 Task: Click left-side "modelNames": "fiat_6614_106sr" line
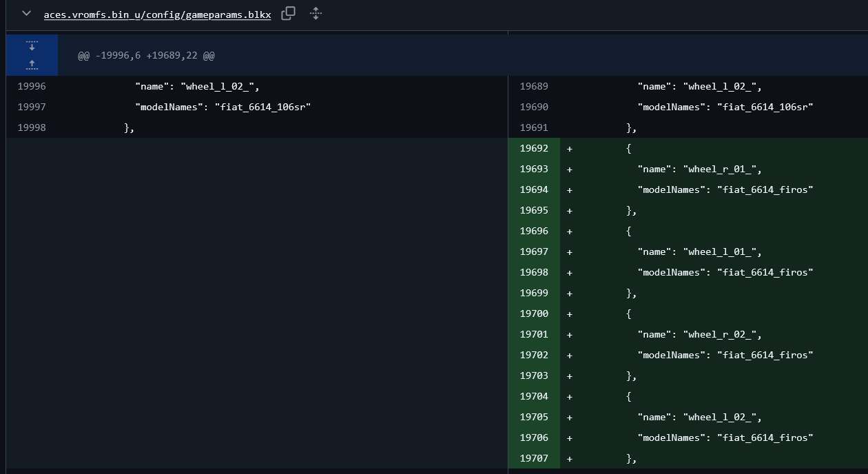click(x=223, y=107)
